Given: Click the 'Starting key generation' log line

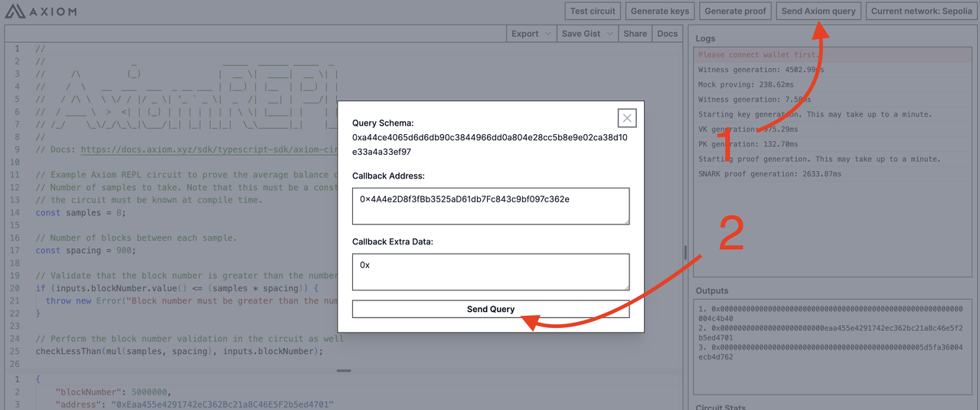Looking at the screenshot, I should point(815,114).
